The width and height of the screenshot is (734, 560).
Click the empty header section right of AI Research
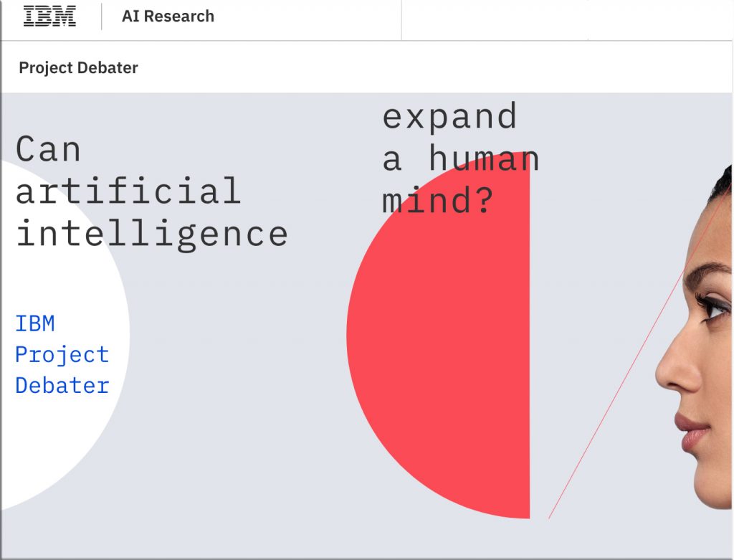567,20
